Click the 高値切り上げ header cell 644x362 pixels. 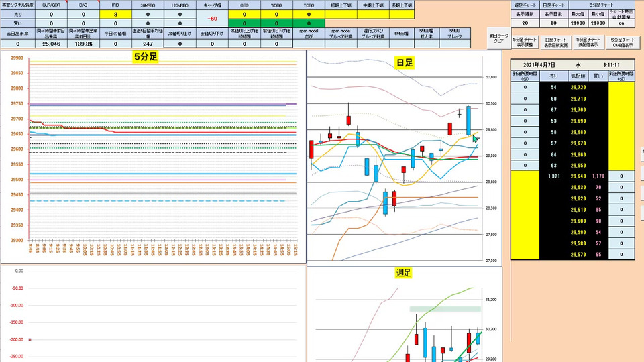point(180,34)
